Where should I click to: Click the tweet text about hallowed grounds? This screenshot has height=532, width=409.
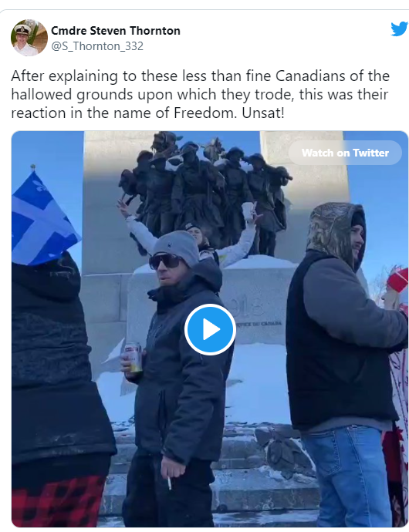point(200,94)
